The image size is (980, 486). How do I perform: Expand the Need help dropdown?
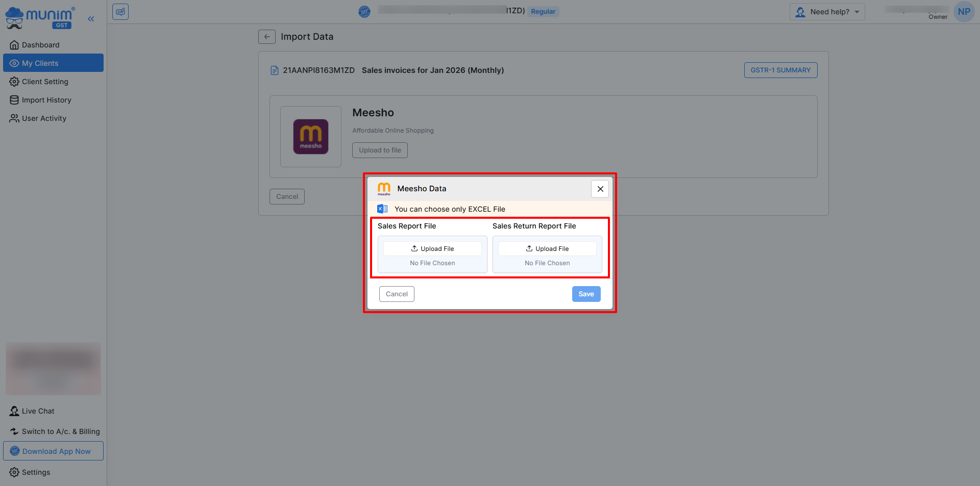click(x=827, y=12)
